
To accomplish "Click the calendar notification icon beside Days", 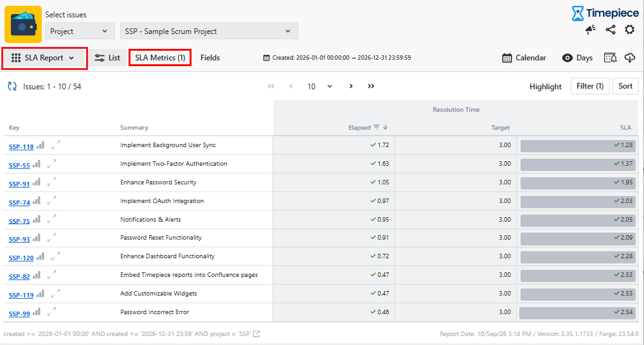I will 611,58.
